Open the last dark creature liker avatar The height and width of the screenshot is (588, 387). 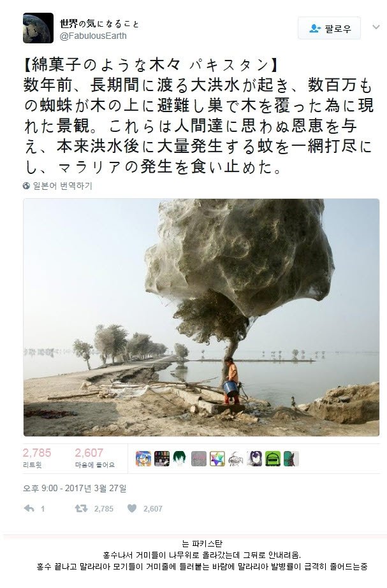tap(291, 459)
